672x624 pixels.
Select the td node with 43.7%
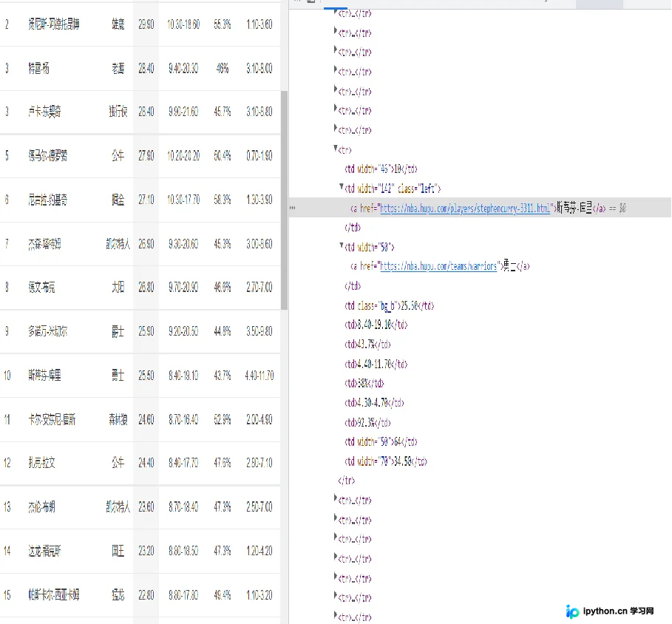click(367, 344)
